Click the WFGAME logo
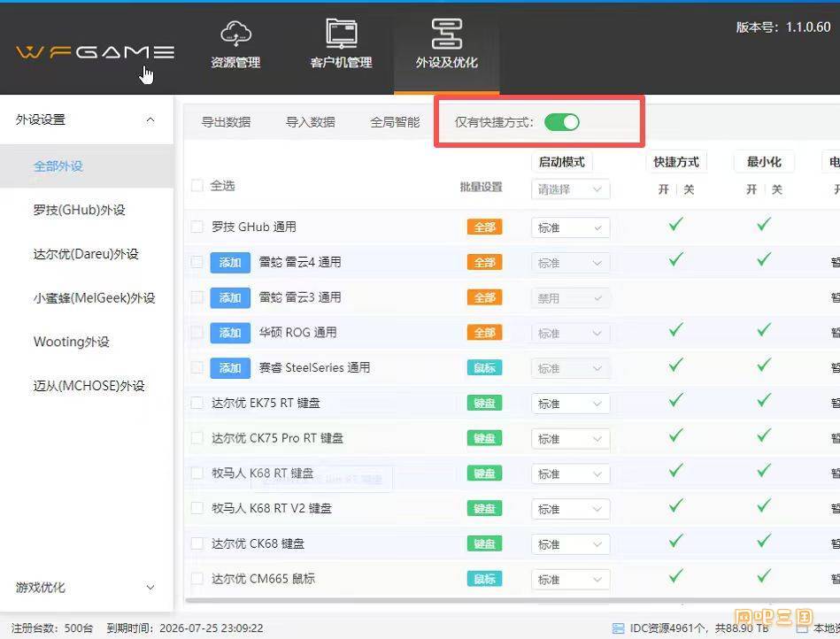The height and width of the screenshot is (639, 840). 95,52
